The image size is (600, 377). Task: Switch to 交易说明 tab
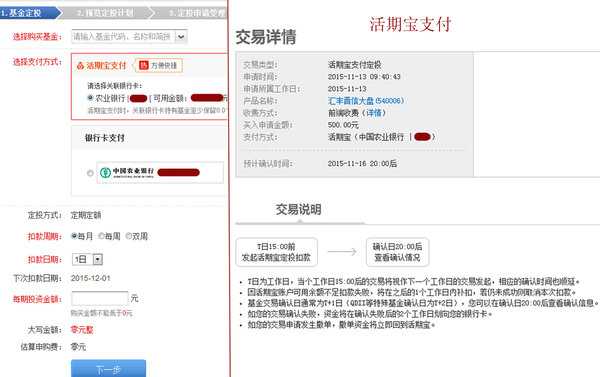(298, 209)
